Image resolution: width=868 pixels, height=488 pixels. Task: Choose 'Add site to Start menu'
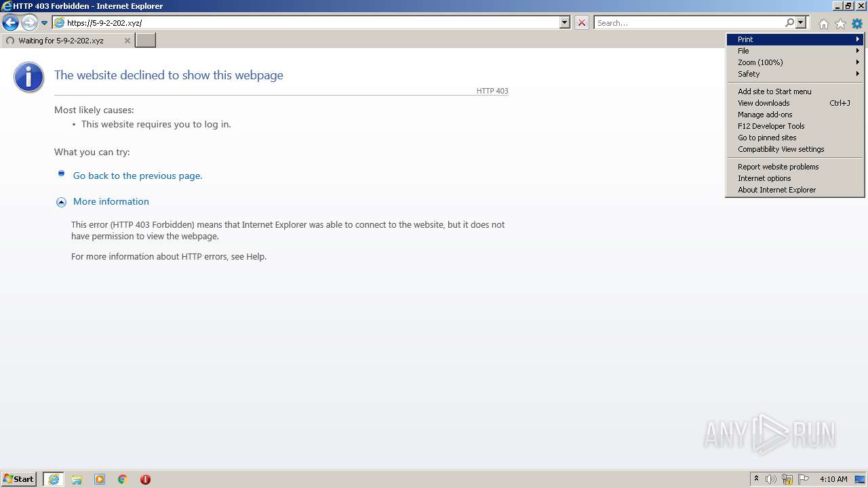(795, 91)
